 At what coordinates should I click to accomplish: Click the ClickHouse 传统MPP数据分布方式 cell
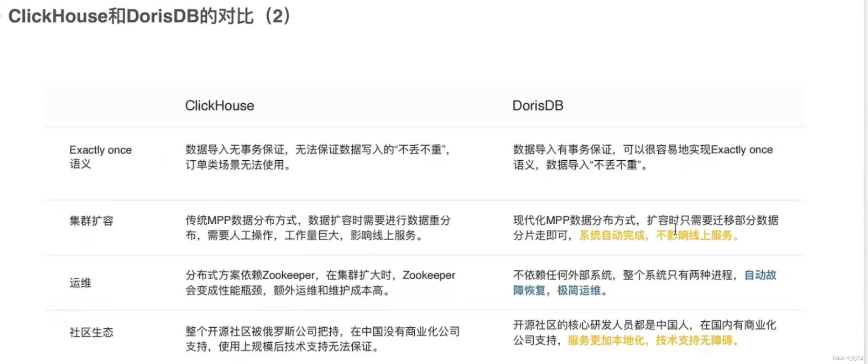point(318,228)
